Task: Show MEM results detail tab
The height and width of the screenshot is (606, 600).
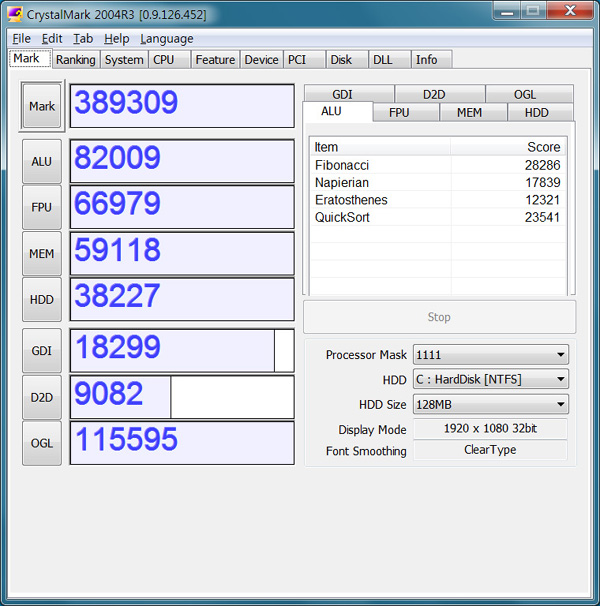Action: coord(473,112)
